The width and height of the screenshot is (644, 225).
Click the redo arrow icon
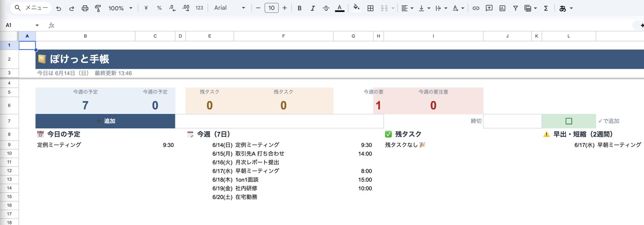[x=72, y=8]
